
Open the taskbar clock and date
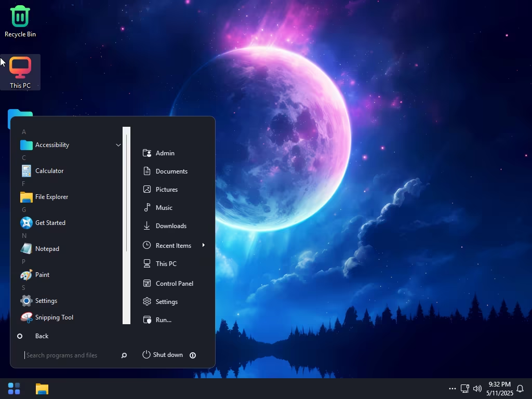499,389
